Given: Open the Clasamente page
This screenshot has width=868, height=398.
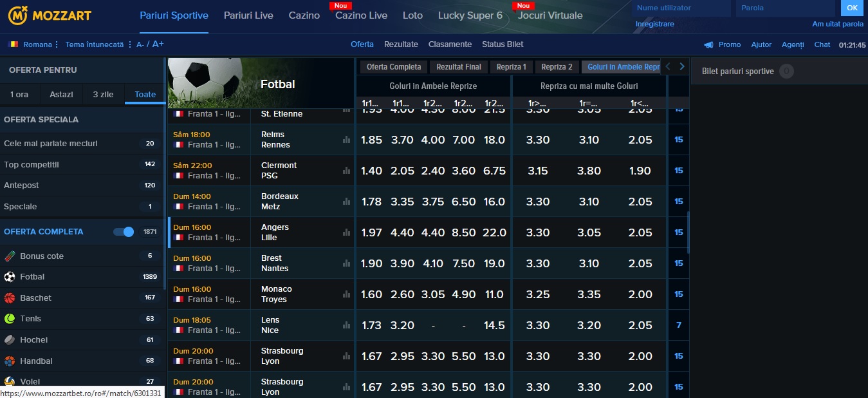Looking at the screenshot, I should point(450,44).
